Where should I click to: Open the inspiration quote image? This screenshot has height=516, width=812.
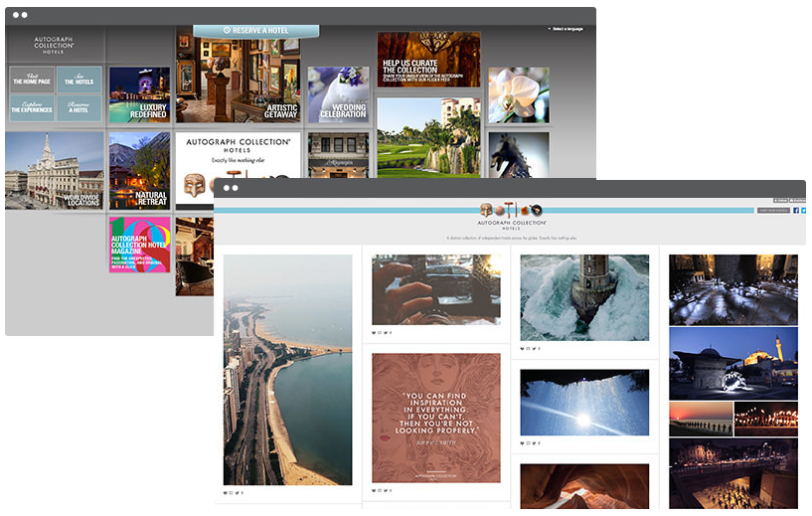(436, 419)
